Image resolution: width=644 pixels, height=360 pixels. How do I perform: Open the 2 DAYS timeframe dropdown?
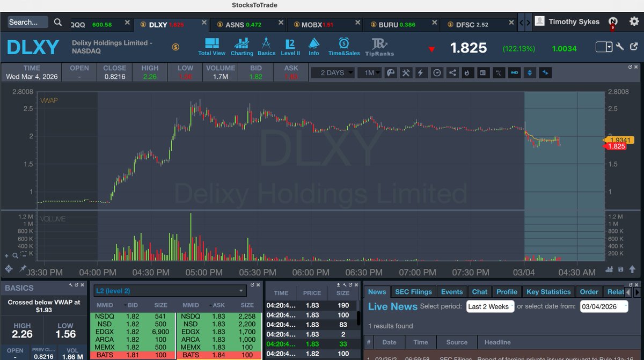click(332, 72)
